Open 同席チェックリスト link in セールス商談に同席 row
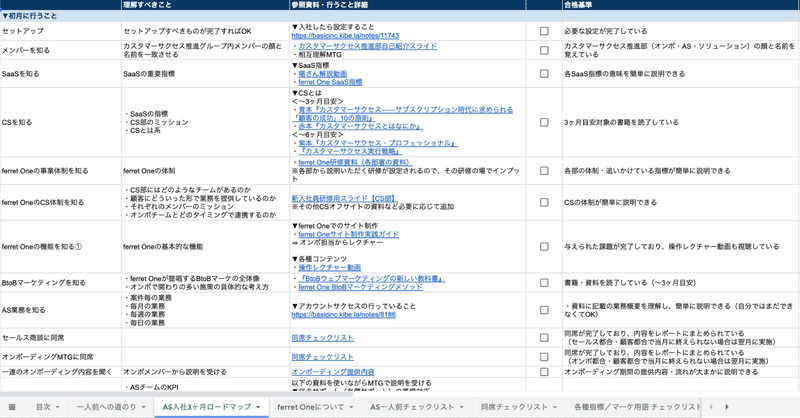The height and width of the screenshot is (418, 800). coord(322,338)
